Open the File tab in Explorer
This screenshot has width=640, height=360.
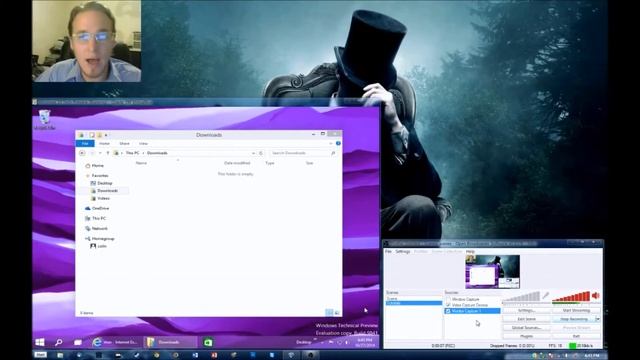tap(85, 144)
